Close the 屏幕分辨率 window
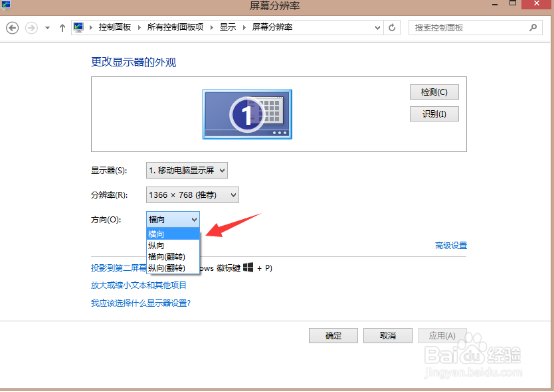 [x=537, y=4]
